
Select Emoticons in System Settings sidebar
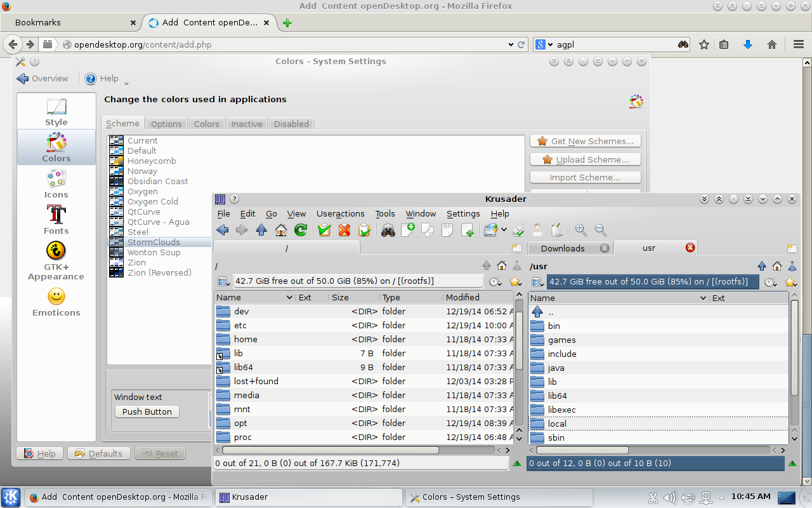tap(56, 302)
